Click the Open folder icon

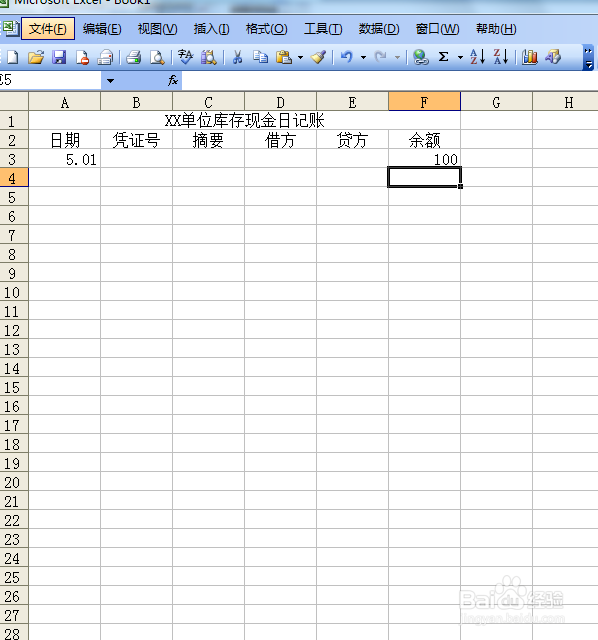point(36,57)
